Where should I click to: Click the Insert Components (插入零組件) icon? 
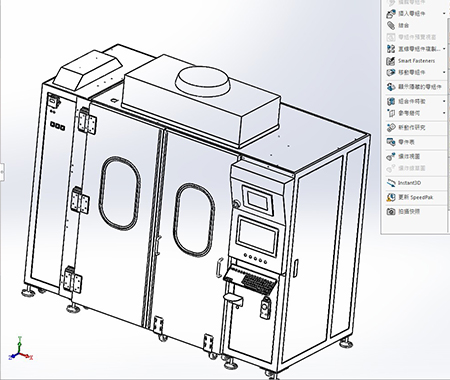(x=391, y=14)
